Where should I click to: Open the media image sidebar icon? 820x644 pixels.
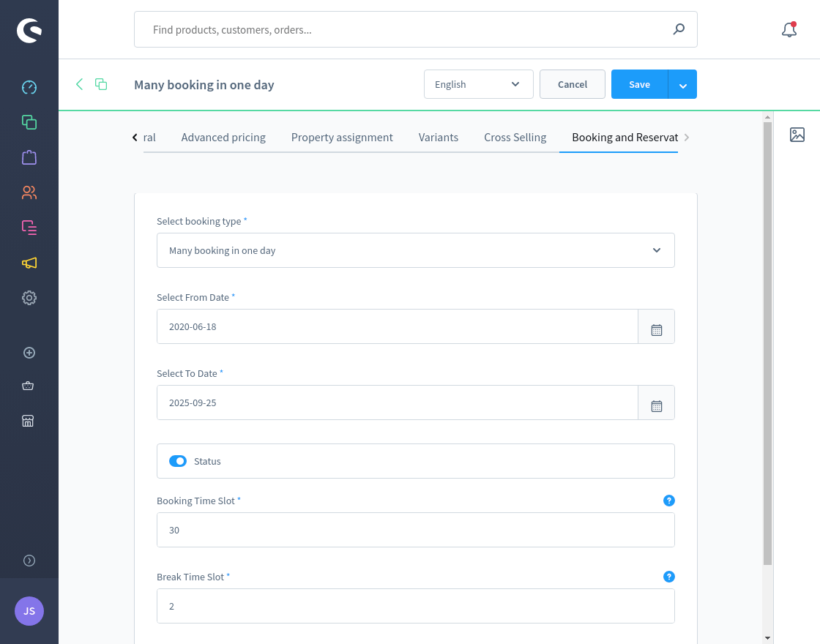tap(797, 135)
